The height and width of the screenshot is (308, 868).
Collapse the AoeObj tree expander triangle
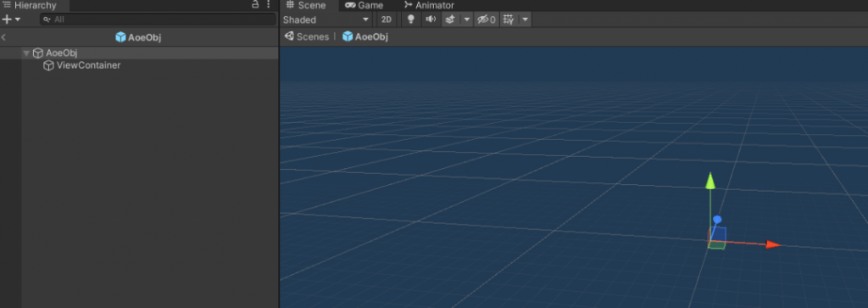coord(26,53)
